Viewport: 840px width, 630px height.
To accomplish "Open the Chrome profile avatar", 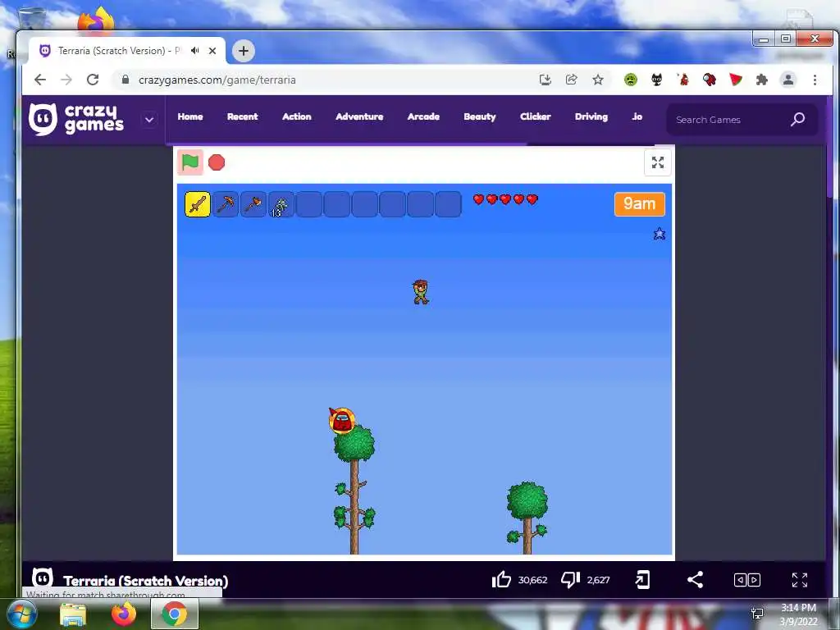I will click(788, 80).
